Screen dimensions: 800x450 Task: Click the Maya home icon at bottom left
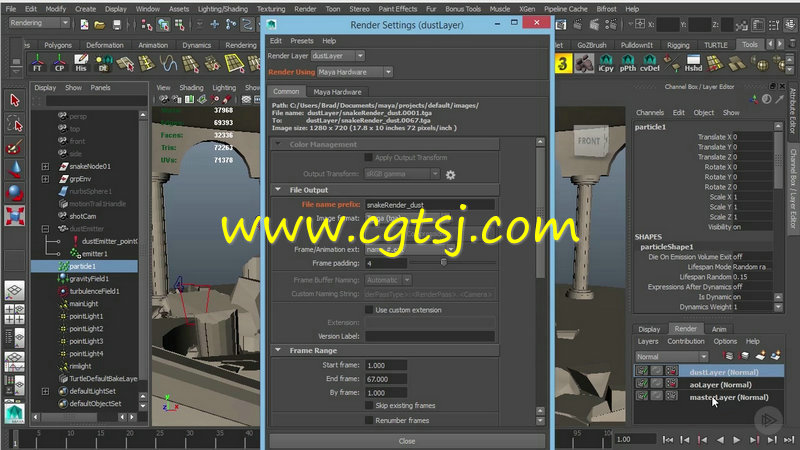pyautogui.click(x=15, y=414)
